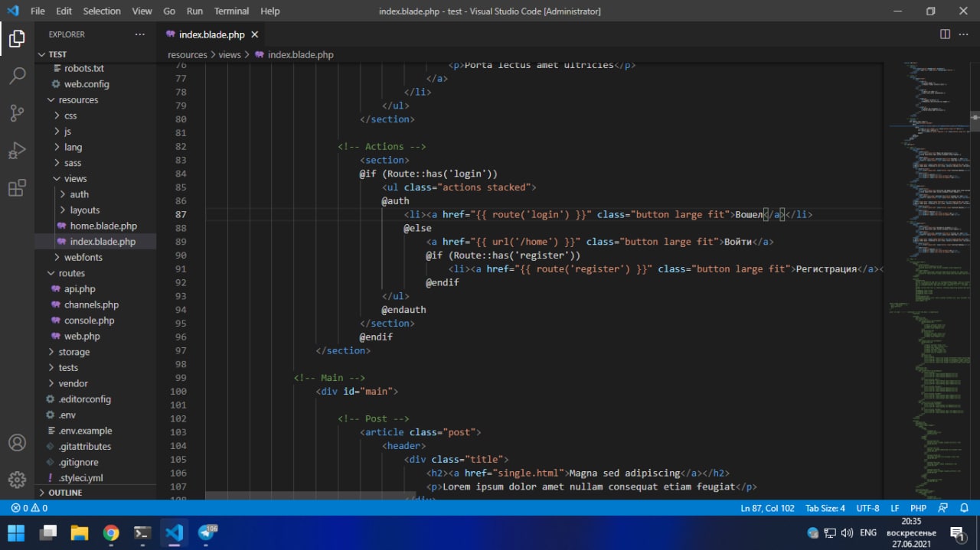
Task: Open the Search view in activity bar
Action: coord(17,76)
